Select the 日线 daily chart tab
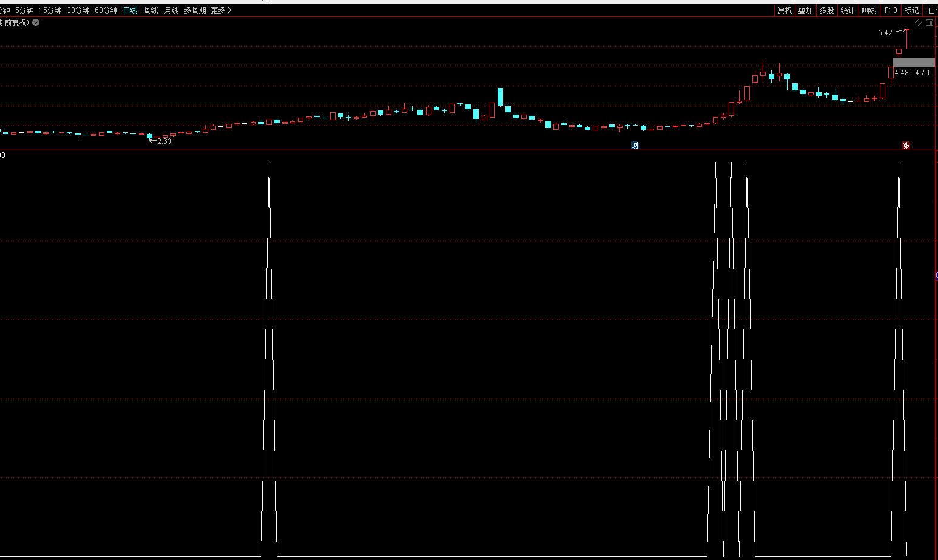938x560 pixels. pos(130,10)
